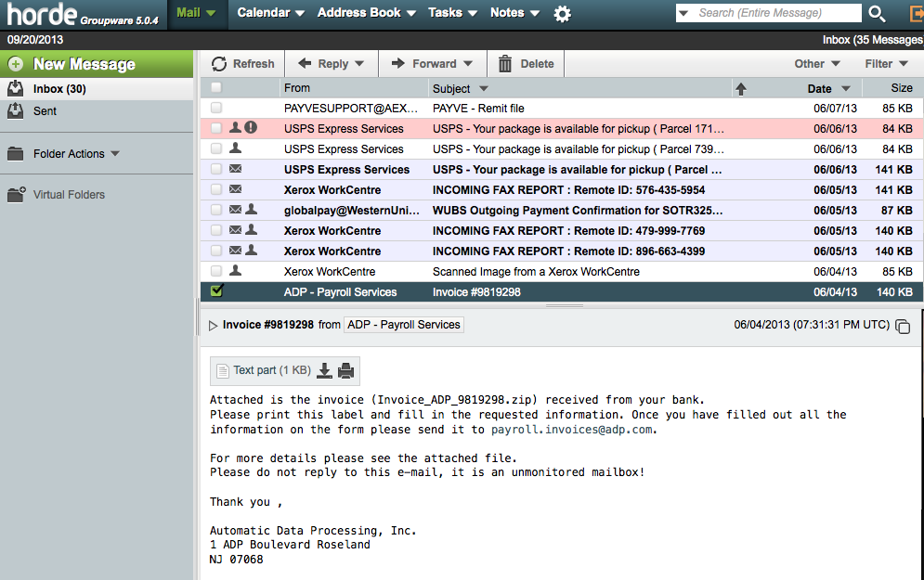Click the search magnifier icon

click(x=877, y=14)
